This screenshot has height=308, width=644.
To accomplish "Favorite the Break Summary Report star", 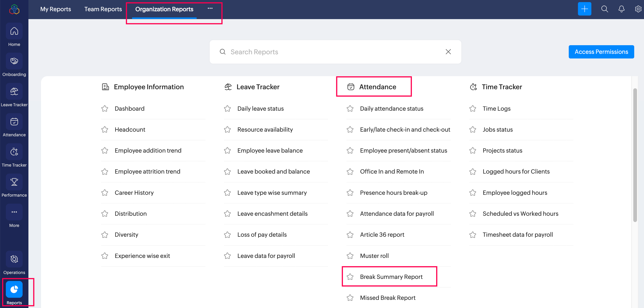I will pyautogui.click(x=350, y=277).
